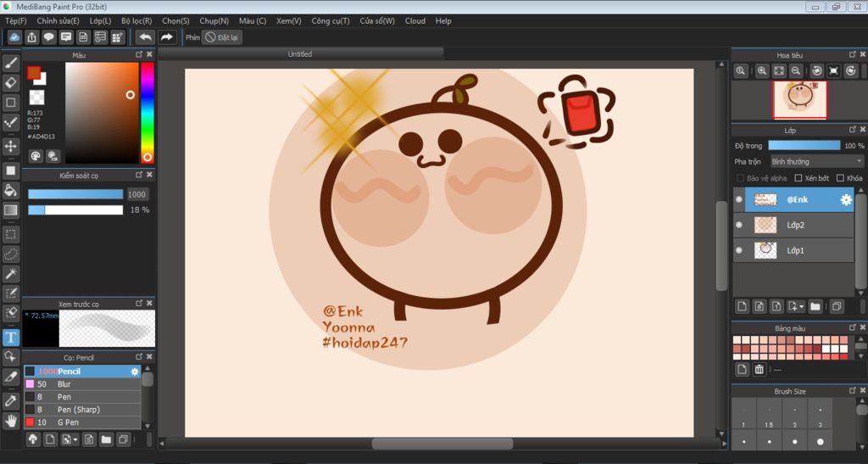Delete palette color with trash icon
868x464 pixels.
click(x=759, y=369)
